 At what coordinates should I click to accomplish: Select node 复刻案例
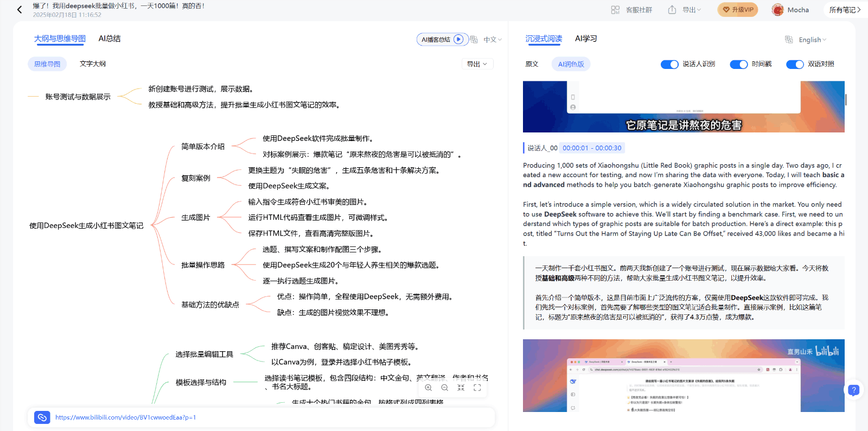pos(196,178)
